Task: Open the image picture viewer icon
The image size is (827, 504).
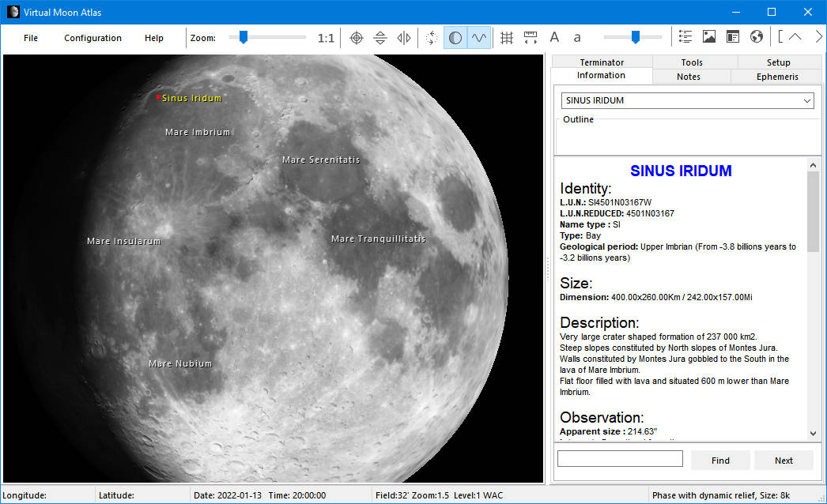Action: click(709, 37)
